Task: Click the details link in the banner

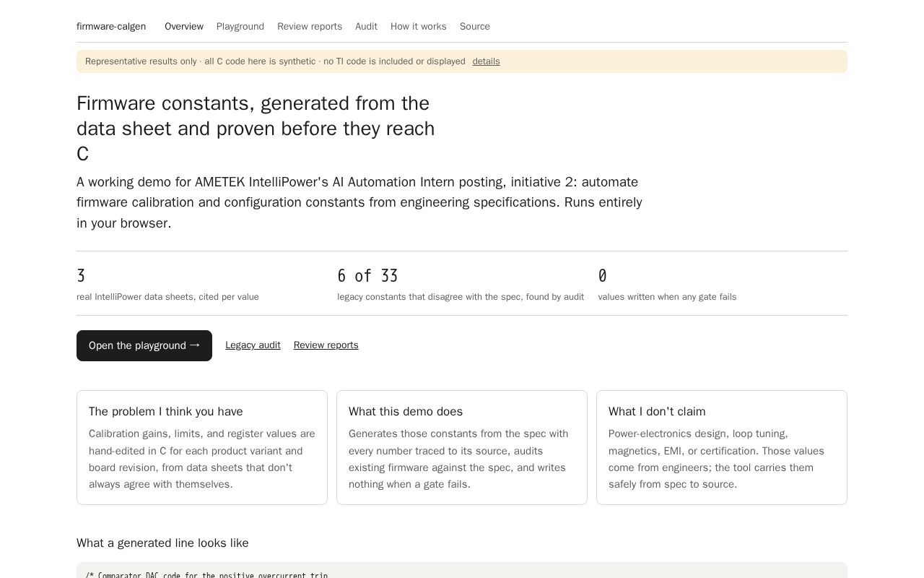Action: point(486,61)
